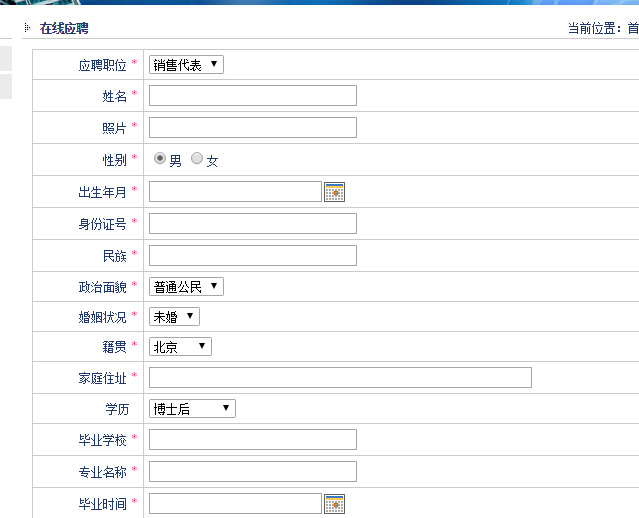Click arrow icon beside 在线应聘 heading

click(x=27, y=28)
